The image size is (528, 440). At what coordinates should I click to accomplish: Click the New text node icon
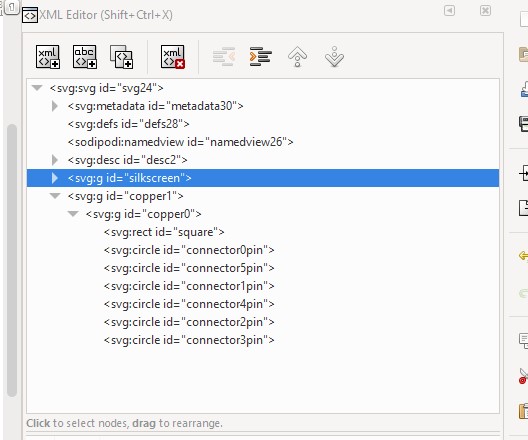(85, 57)
